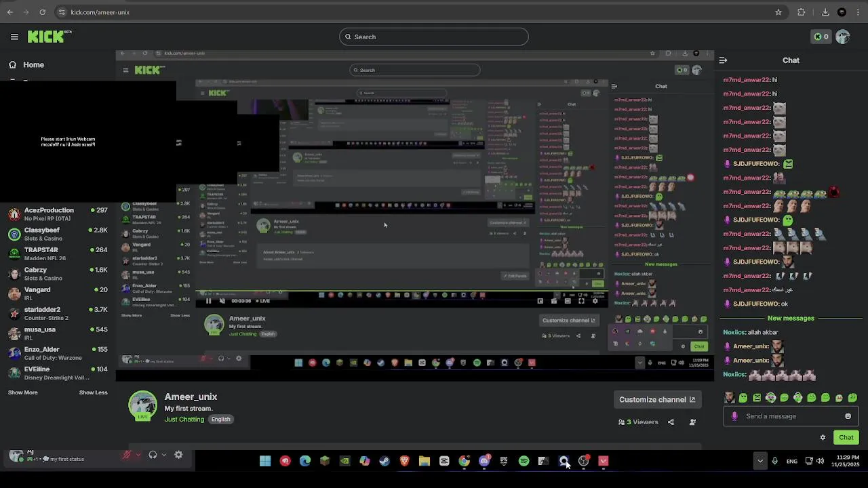The height and width of the screenshot is (488, 868).
Task: Open volume control in system tray
Action: (820, 462)
